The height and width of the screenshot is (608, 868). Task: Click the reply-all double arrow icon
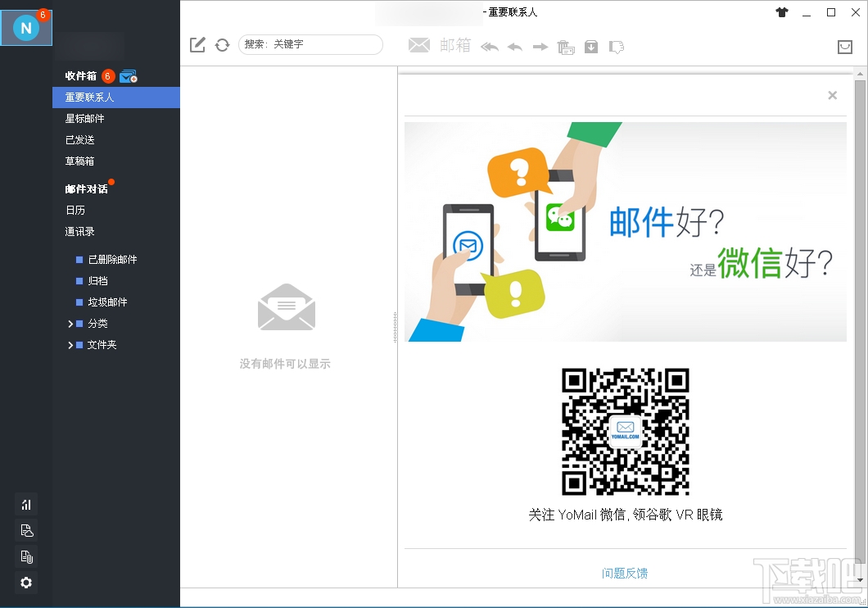(x=490, y=47)
